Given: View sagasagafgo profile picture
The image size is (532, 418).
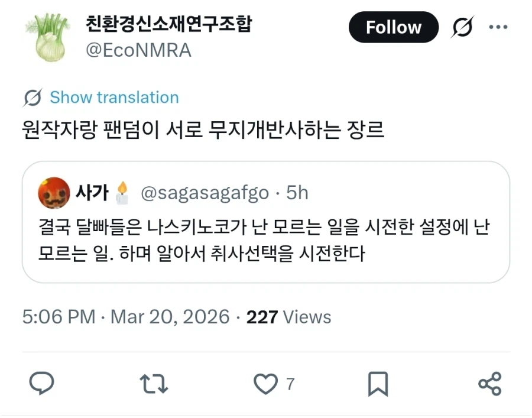Looking at the screenshot, I should [x=54, y=192].
